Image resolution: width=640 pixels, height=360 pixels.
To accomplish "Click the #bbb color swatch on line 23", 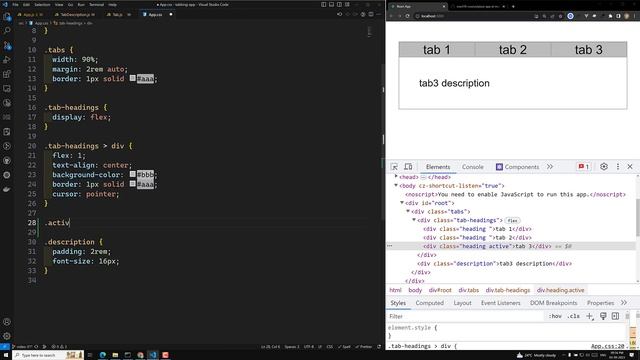I will click(133, 174).
